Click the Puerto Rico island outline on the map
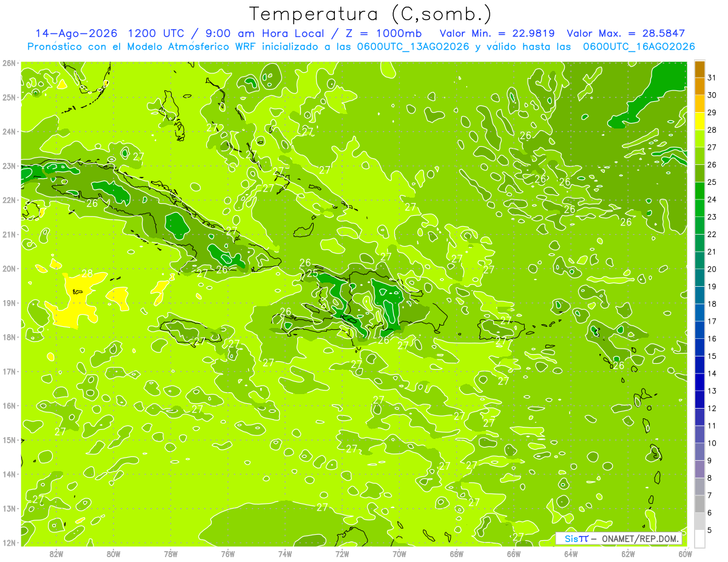Viewport: 728px width, 562px height. [501, 329]
